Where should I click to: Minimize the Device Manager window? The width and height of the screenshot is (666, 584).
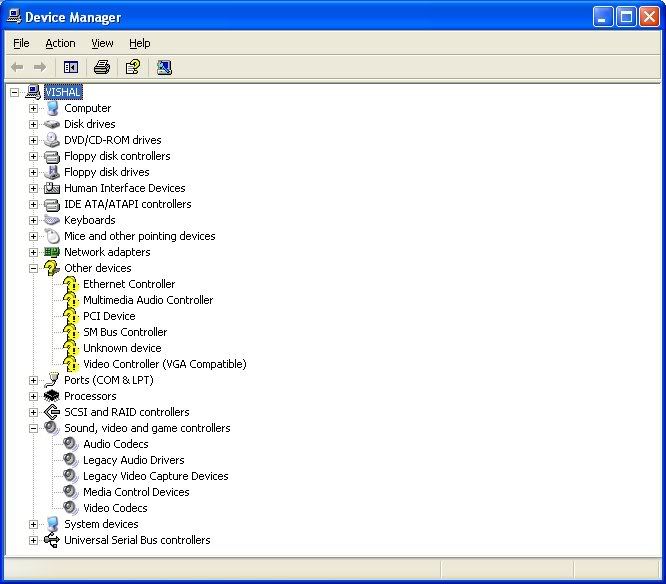point(603,17)
